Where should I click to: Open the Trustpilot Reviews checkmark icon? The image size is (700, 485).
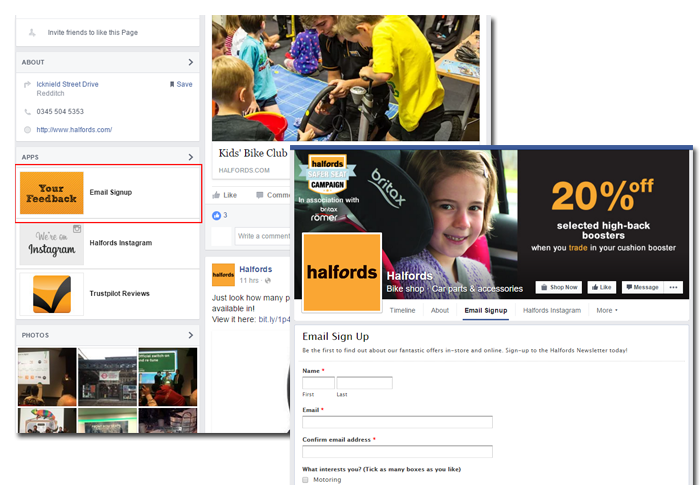coord(52,294)
